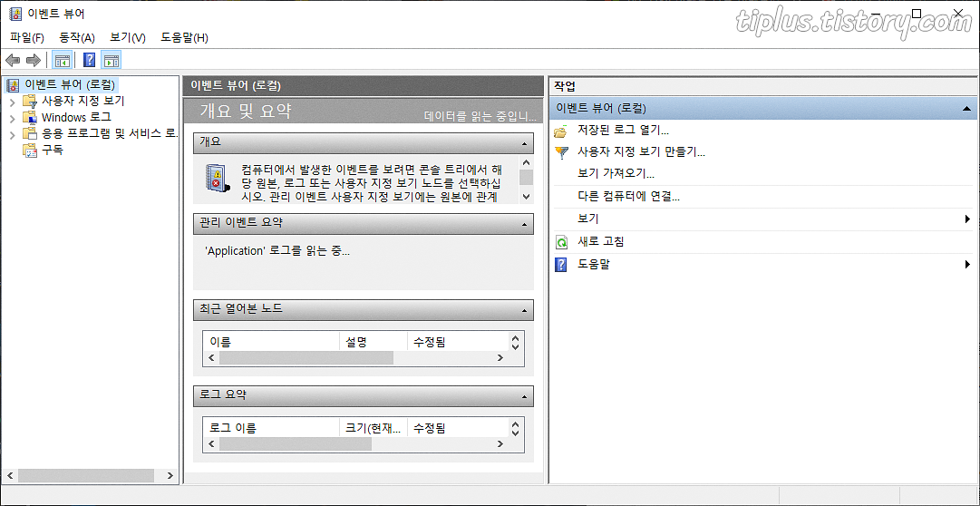The width and height of the screenshot is (980, 506).
Task: Click the green 새로 고침 refresh icon
Action: 561,242
